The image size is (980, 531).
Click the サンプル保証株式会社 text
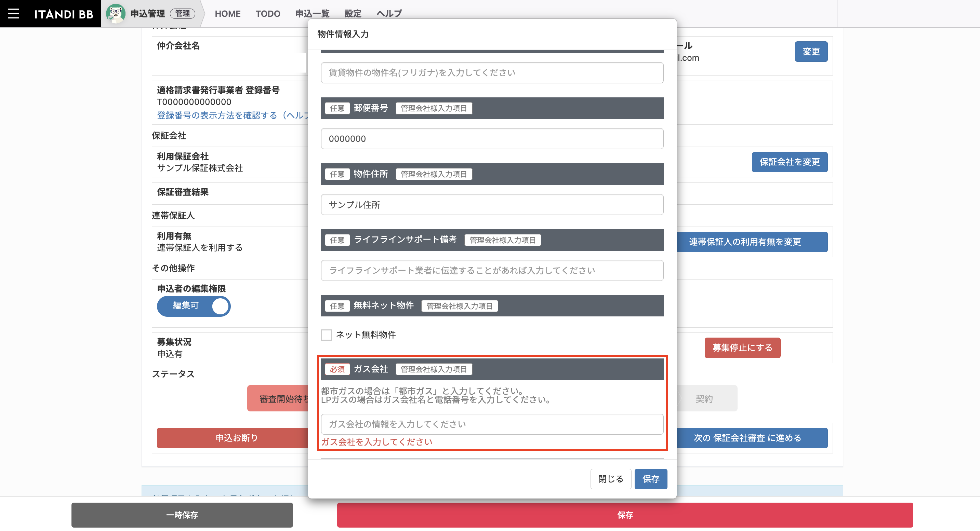click(200, 168)
